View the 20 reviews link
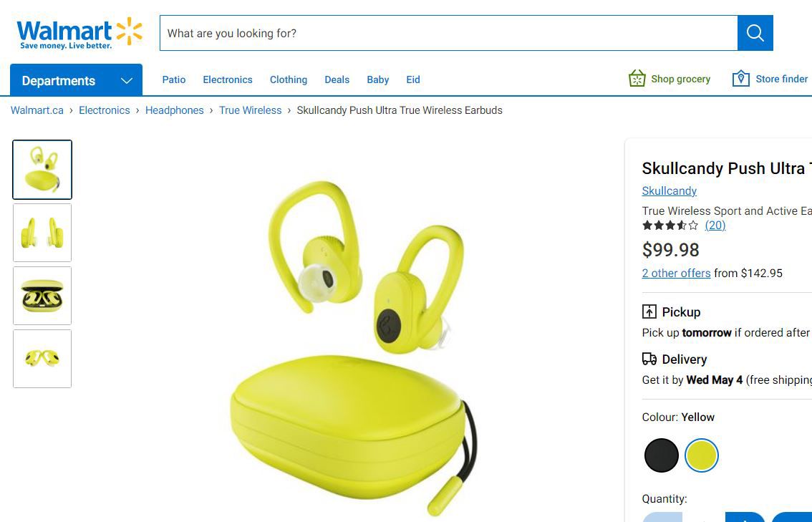The image size is (812, 522). coord(715,226)
